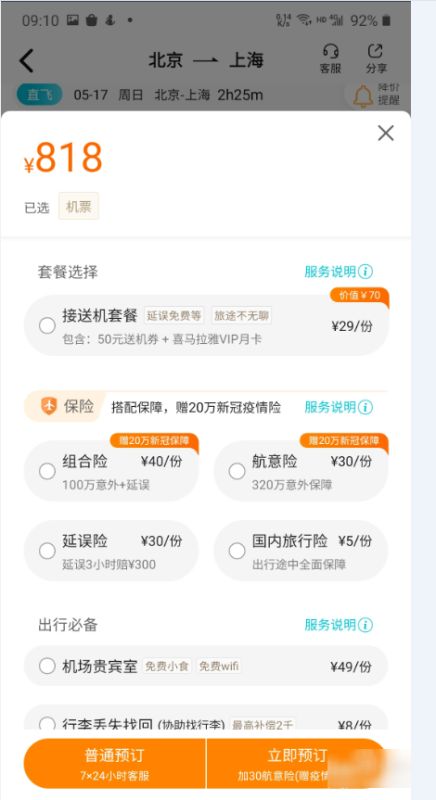This screenshot has height=800, width=436.
Task: Tap the orange 保险 shield icon
Action: tap(49, 406)
